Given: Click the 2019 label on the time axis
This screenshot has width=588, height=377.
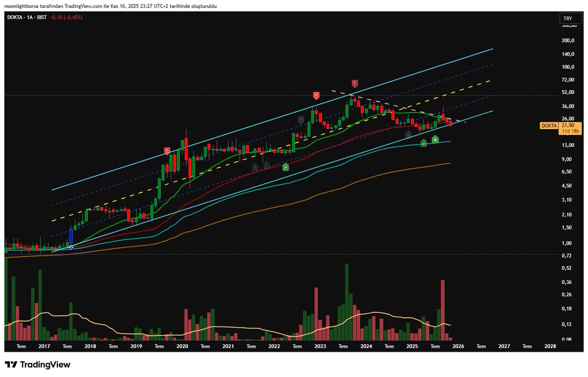Looking at the screenshot, I should (x=136, y=346).
